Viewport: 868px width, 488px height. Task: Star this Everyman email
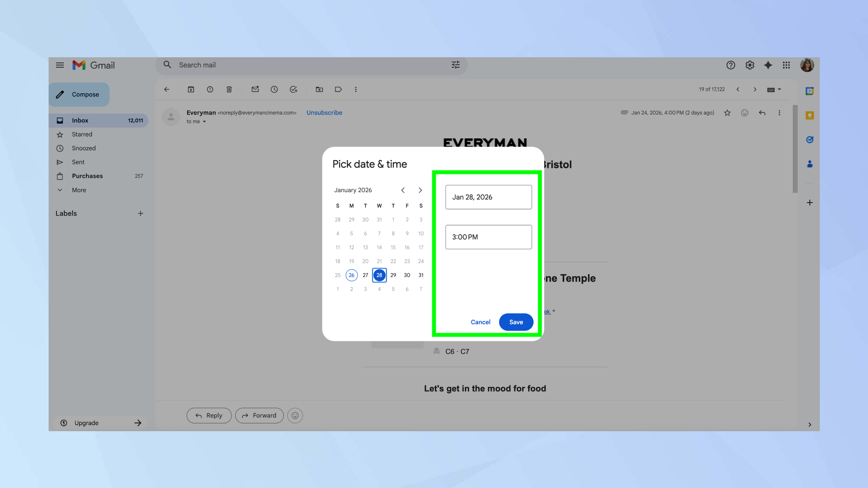727,113
